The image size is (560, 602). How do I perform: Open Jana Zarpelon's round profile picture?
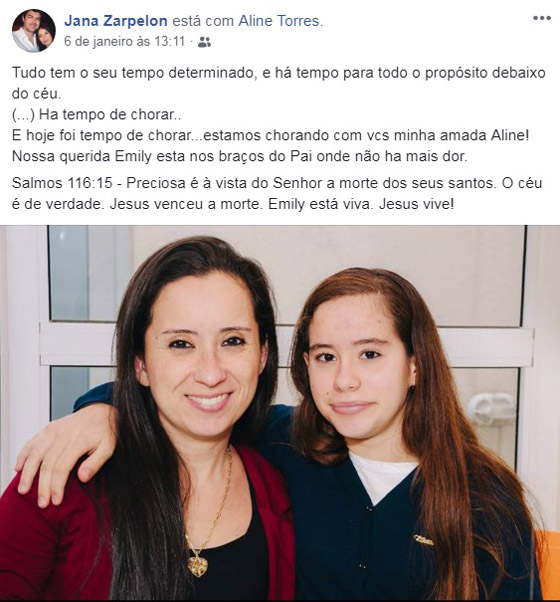[34, 31]
